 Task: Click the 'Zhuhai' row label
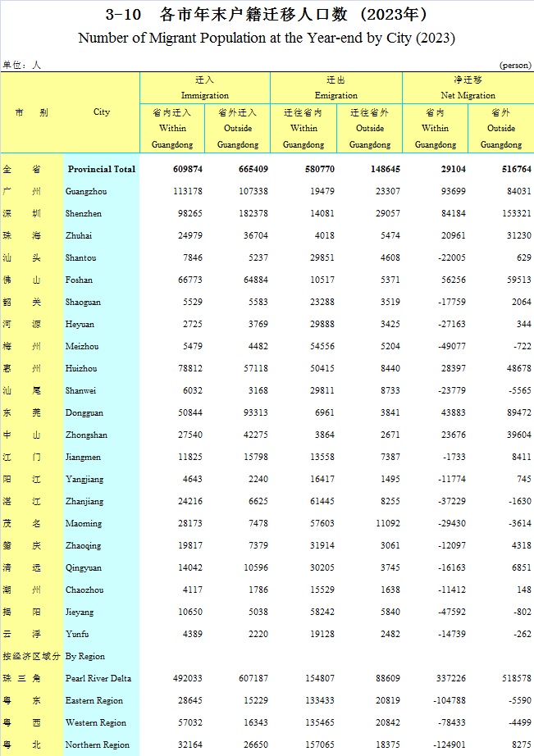(x=79, y=236)
